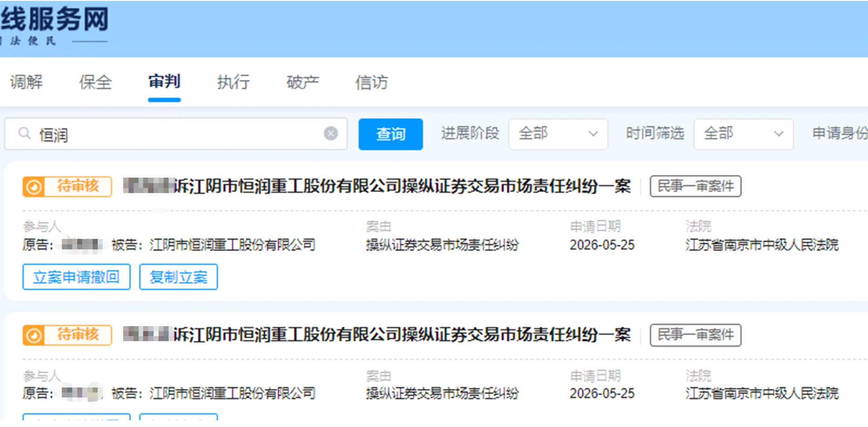The image size is (868, 427).
Task: Click the defendant 江阴市恒润重工股份有限公司 in the second case
Action: click(232, 393)
